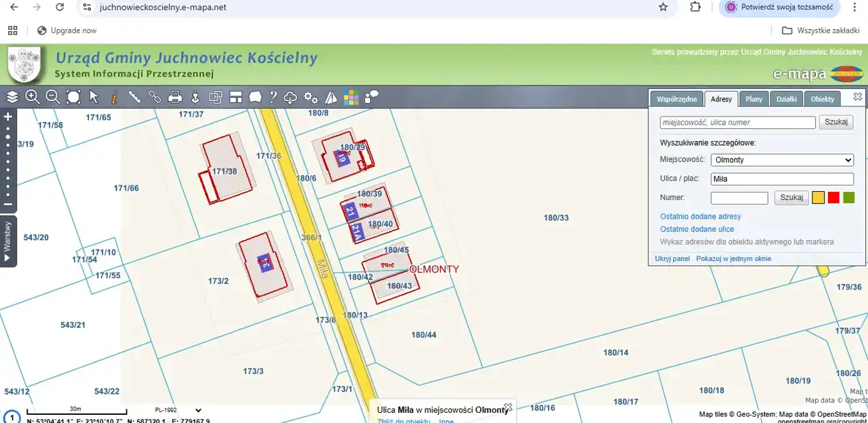Open the colored grid tiles icon
Image resolution: width=868 pixels, height=423 pixels.
351,97
